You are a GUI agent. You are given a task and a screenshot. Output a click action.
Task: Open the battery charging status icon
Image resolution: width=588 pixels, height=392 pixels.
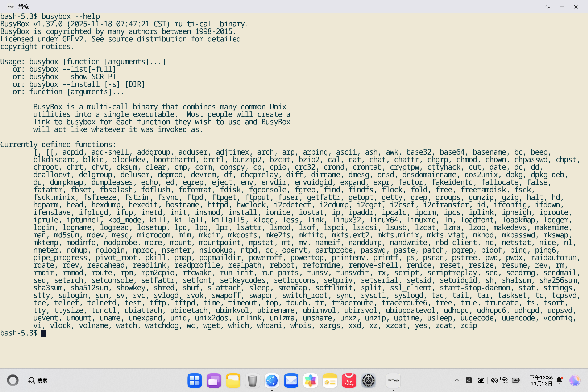click(516, 380)
